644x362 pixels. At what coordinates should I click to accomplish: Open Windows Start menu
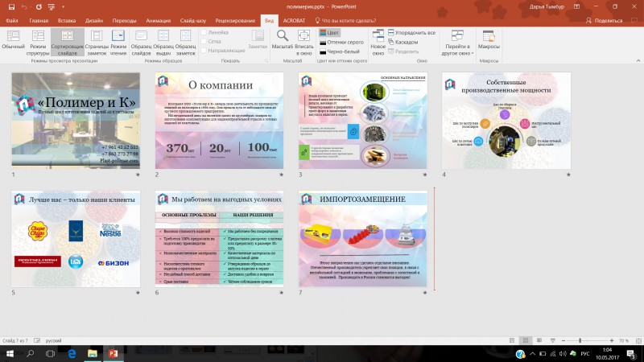pos(10,353)
